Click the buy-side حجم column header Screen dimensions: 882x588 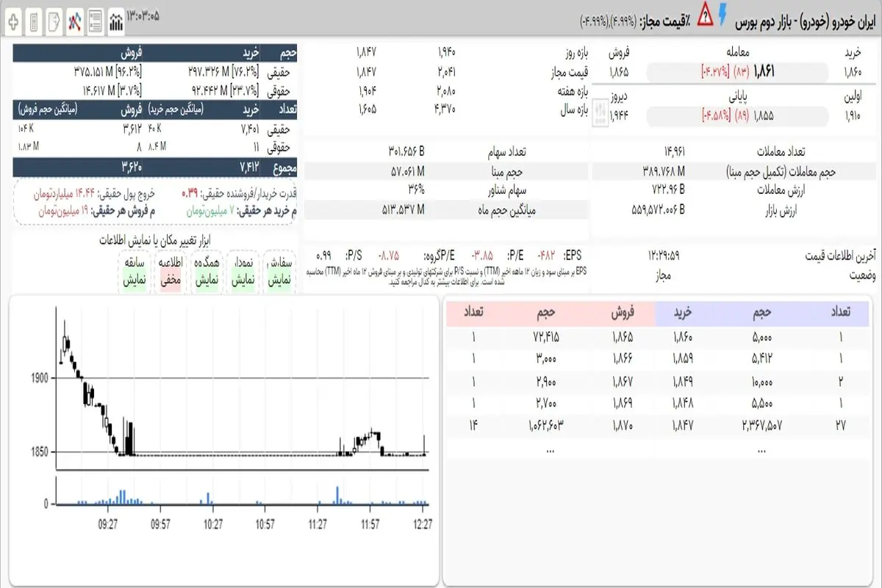(761, 312)
